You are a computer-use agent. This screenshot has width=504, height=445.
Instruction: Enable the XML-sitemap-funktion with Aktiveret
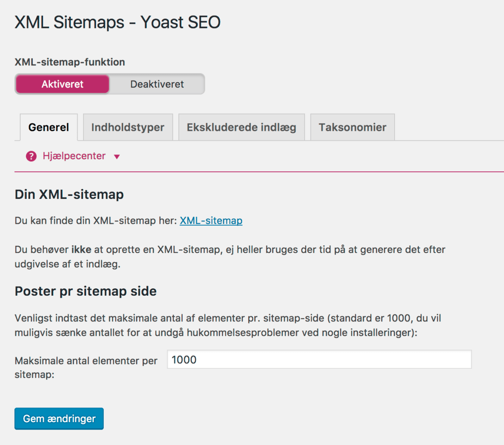tap(62, 84)
